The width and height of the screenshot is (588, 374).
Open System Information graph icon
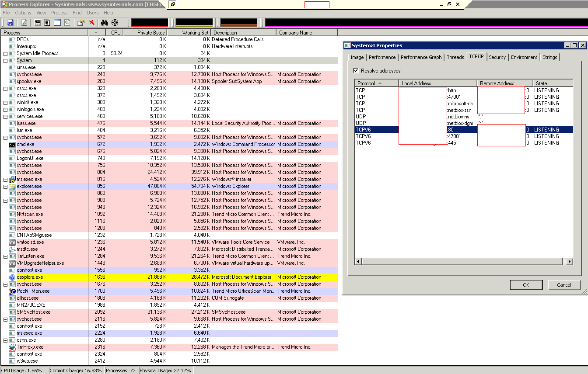coord(38,22)
